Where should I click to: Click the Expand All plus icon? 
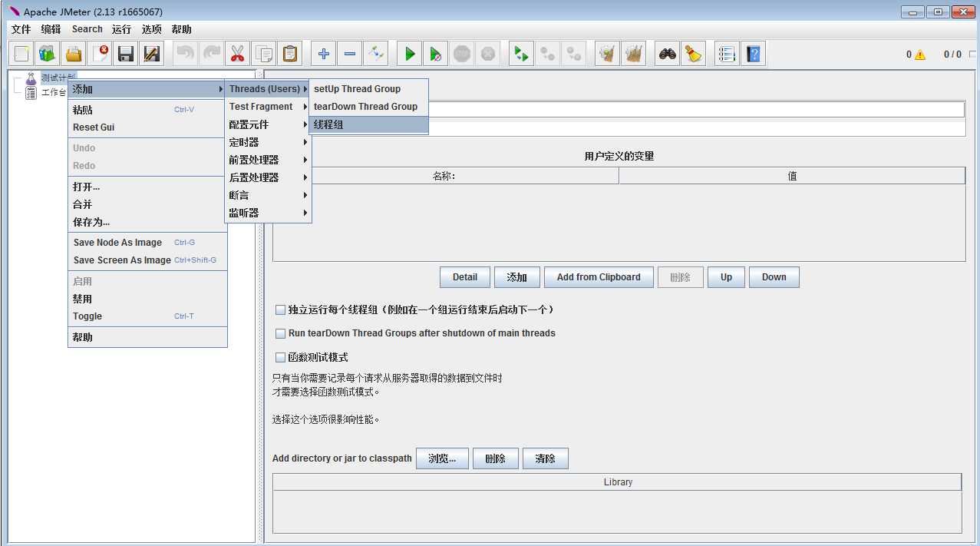pos(324,54)
